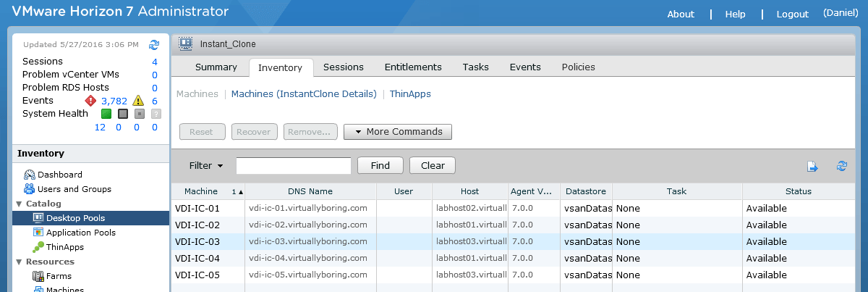Image resolution: width=868 pixels, height=292 pixels.
Task: Click the About link in the header
Action: click(x=681, y=14)
